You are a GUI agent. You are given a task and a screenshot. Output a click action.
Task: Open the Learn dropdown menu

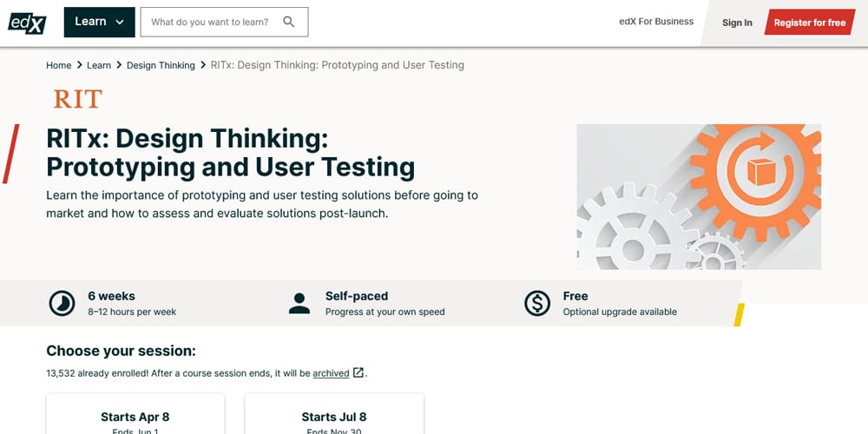tap(99, 23)
